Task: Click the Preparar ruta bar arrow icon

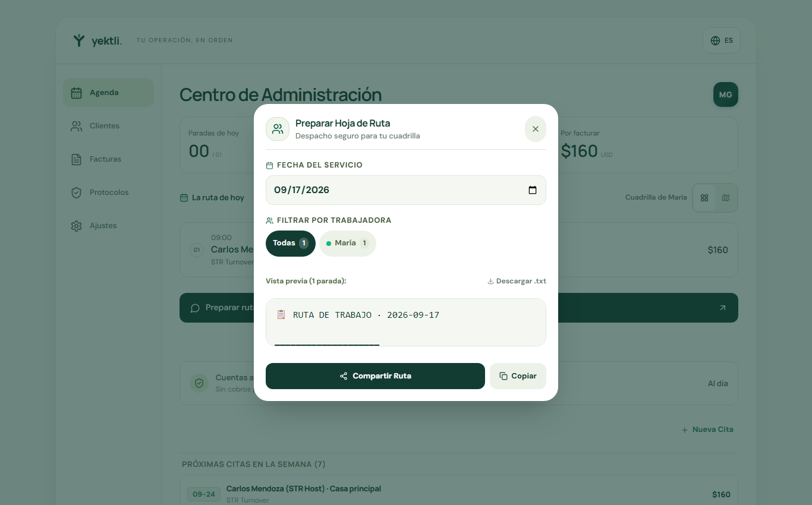Action: coord(723,308)
